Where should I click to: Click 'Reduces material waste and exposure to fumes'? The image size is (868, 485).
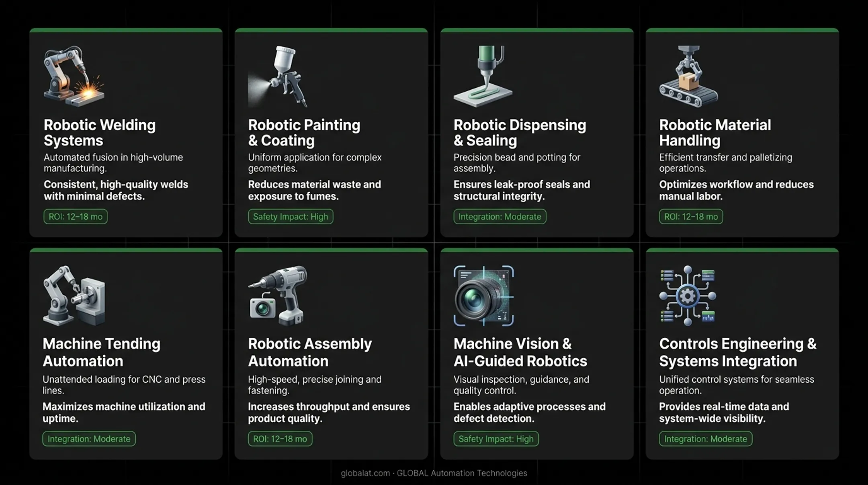coord(314,190)
